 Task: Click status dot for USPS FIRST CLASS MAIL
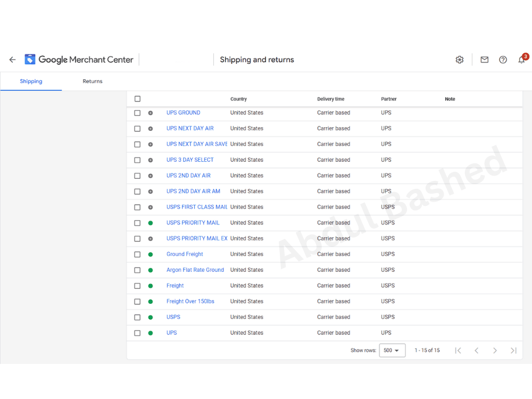[x=151, y=207]
